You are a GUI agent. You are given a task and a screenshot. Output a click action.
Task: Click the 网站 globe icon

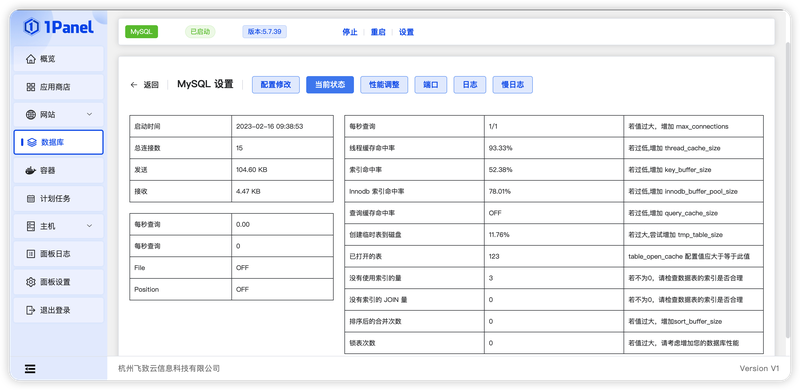pos(31,114)
